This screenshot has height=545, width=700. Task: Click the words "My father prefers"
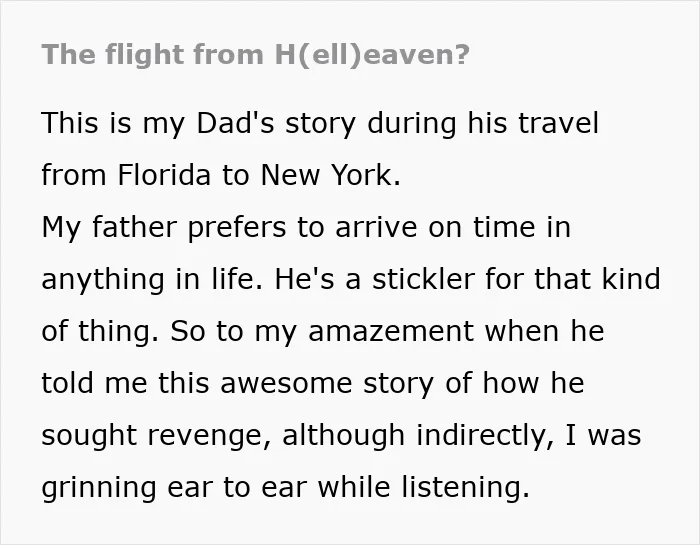pyautogui.click(x=164, y=228)
